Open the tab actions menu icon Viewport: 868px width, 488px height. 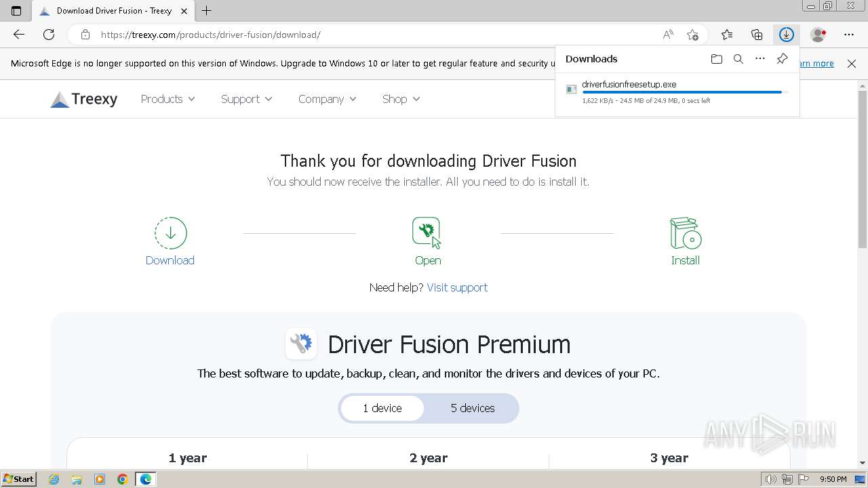click(x=16, y=11)
